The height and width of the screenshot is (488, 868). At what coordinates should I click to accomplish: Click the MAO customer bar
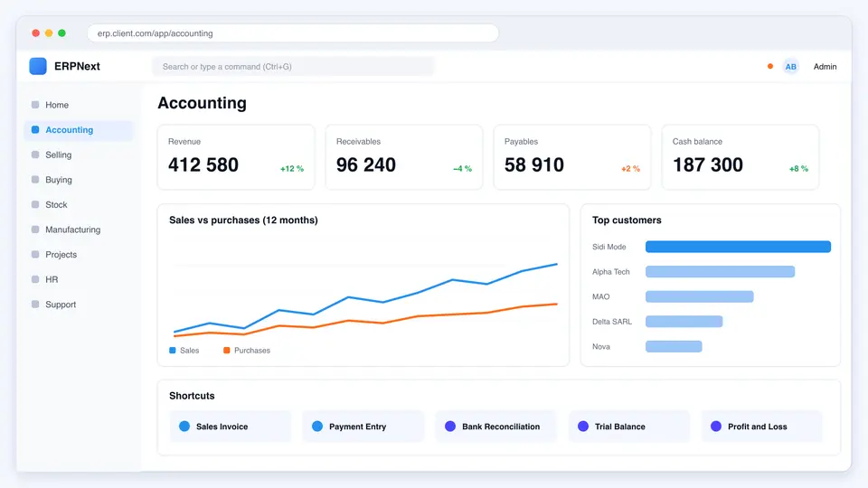[699, 296]
